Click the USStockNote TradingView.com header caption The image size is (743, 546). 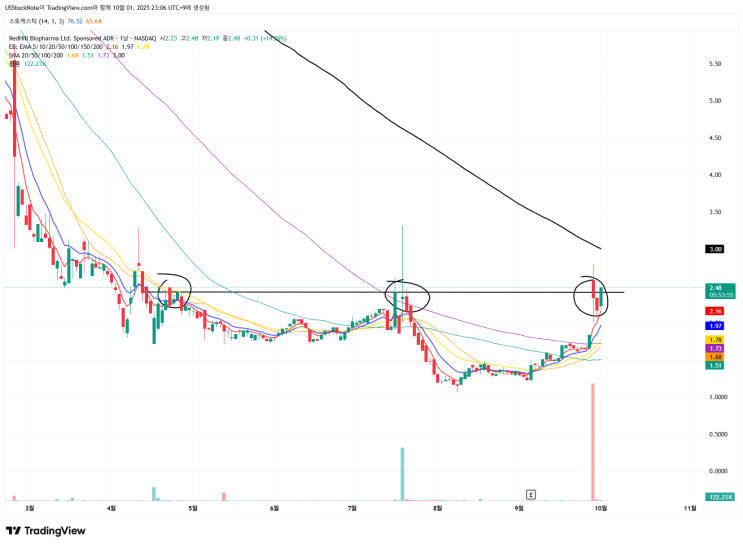107,8
